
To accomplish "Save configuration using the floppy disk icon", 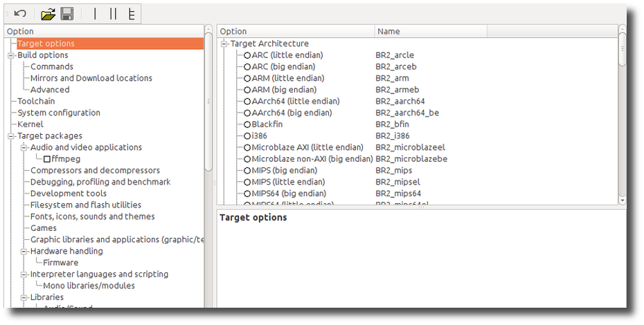I will pos(67,14).
